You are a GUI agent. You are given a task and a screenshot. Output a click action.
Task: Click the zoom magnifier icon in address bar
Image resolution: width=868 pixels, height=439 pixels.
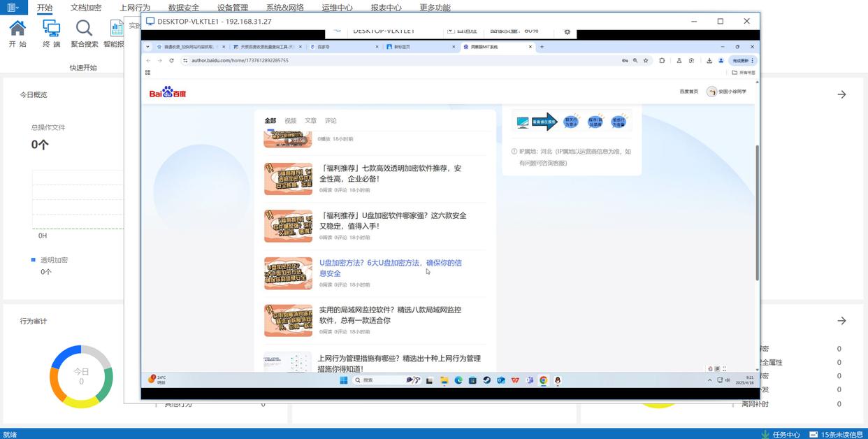(x=635, y=61)
